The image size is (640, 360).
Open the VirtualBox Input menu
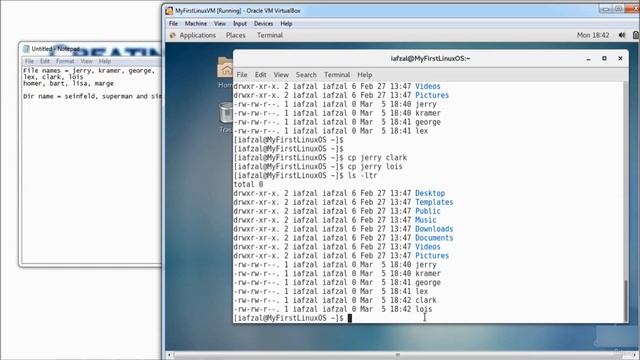[x=240, y=24]
